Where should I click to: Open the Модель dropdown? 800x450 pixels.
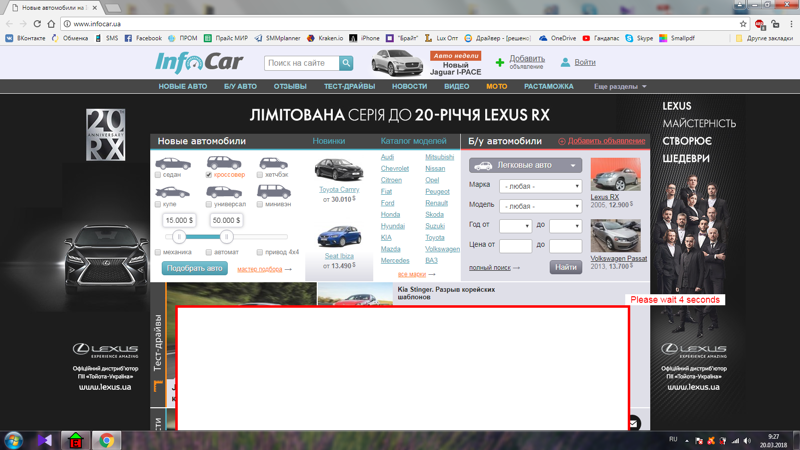point(540,206)
